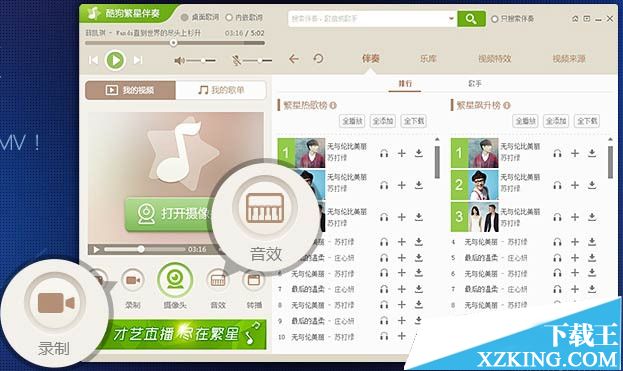Click info icon beside 繁星热歌榜
The height and width of the screenshot is (371, 623).
click(333, 106)
